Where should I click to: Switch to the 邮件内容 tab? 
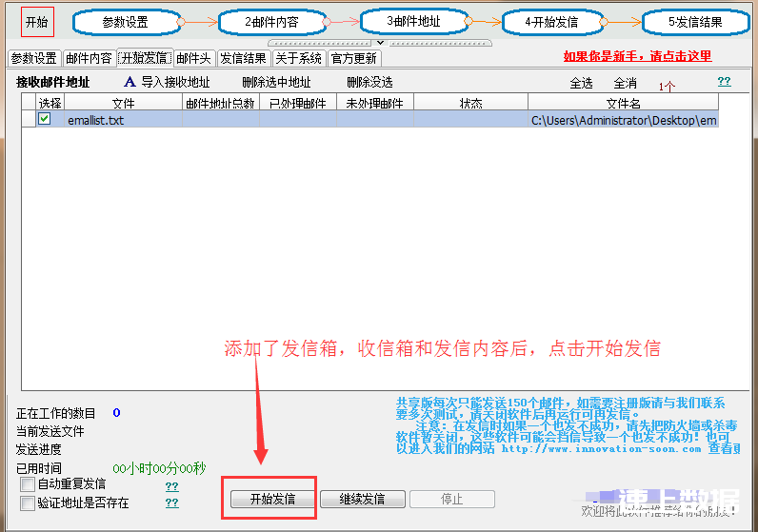[89, 58]
